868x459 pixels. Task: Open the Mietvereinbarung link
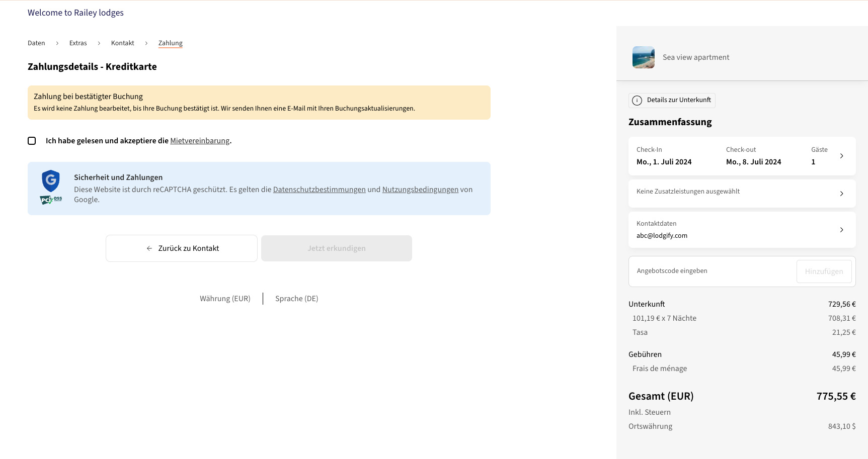click(x=200, y=141)
